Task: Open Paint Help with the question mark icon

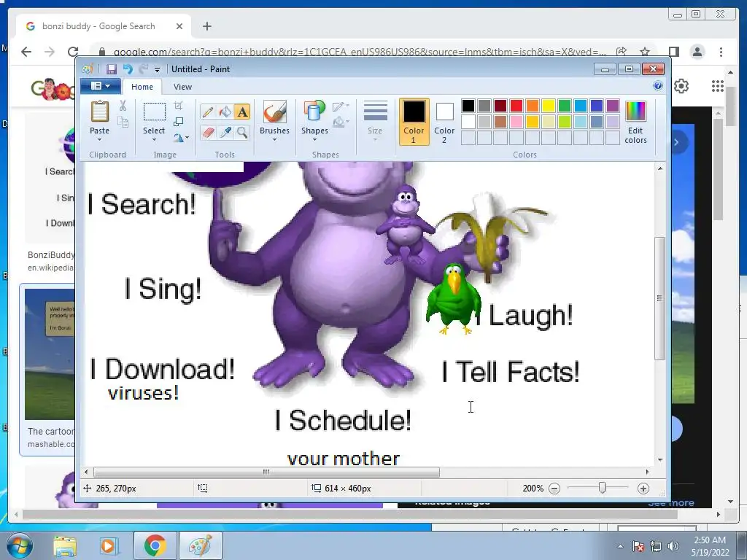Action: (658, 86)
